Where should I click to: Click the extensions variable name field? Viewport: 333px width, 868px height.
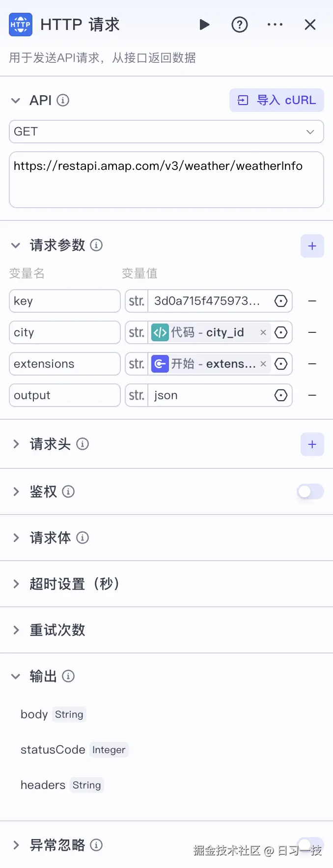65,364
